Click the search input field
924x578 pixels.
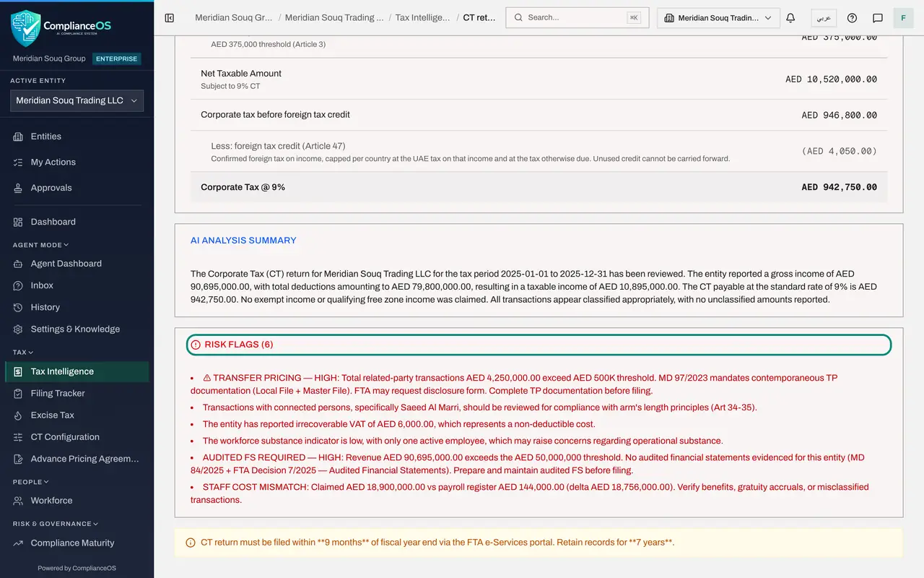[x=577, y=17]
